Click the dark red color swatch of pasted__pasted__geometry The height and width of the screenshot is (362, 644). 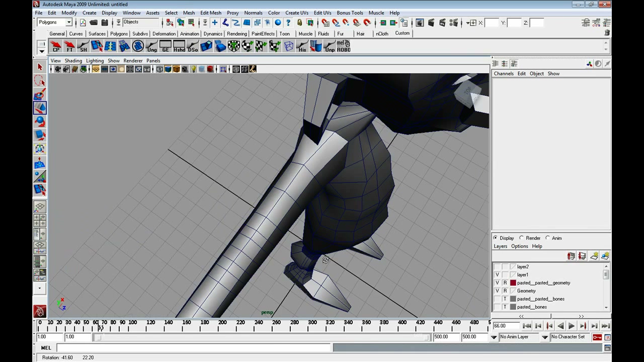click(513, 283)
